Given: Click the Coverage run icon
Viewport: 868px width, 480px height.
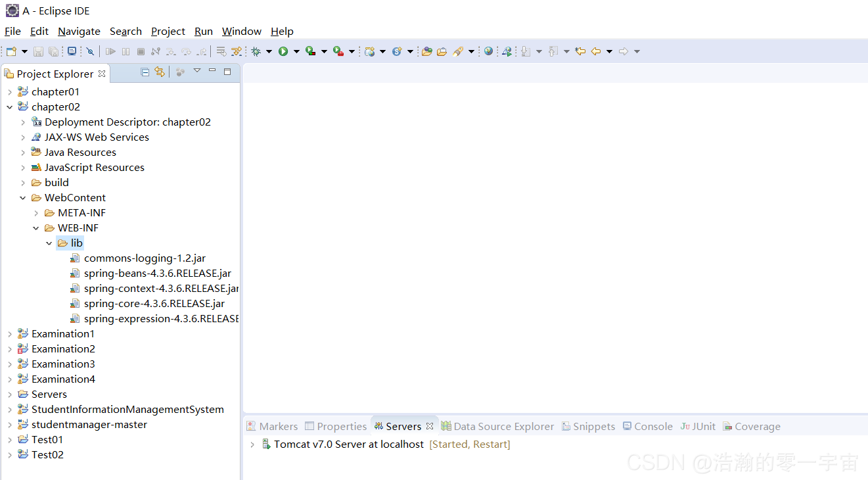Looking at the screenshot, I should tap(311, 51).
